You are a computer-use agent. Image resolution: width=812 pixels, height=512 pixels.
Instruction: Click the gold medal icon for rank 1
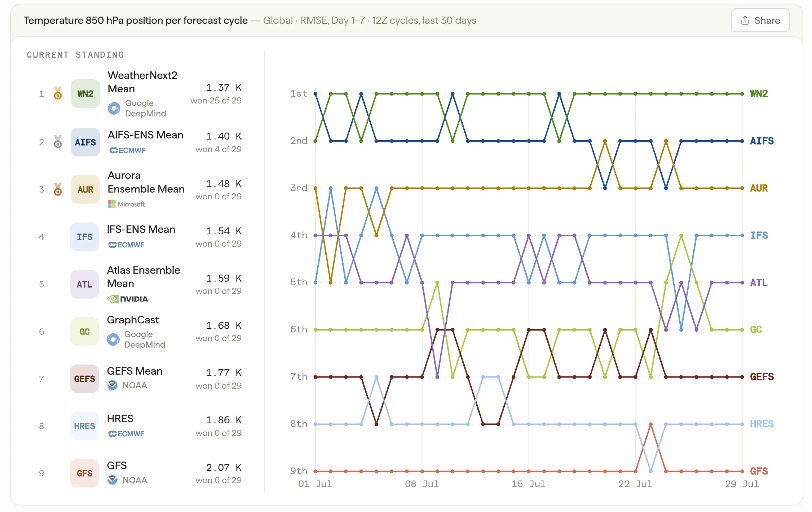58,93
